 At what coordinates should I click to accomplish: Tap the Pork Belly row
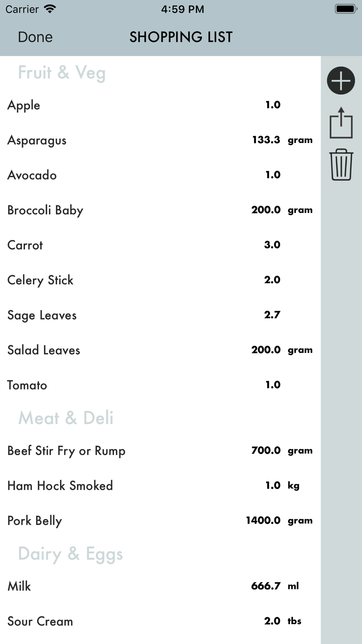(160, 520)
